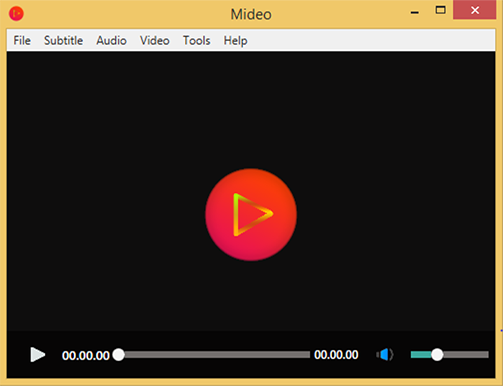The width and height of the screenshot is (503, 386).
Task: Open the File menu
Action: coord(22,41)
